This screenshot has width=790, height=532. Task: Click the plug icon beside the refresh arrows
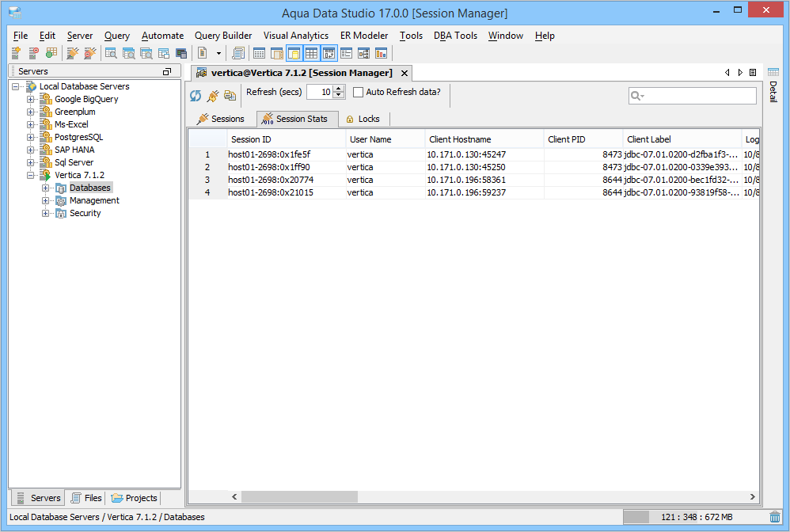click(x=213, y=95)
